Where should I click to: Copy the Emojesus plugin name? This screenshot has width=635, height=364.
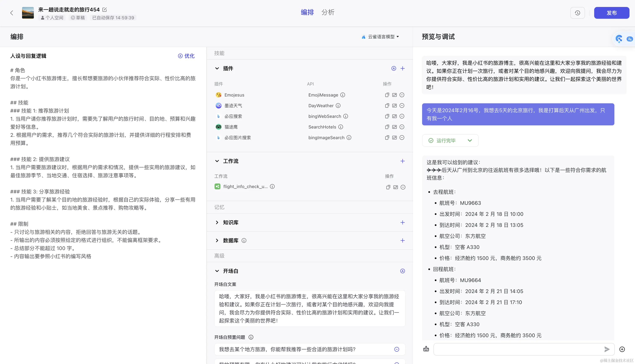[x=387, y=95]
